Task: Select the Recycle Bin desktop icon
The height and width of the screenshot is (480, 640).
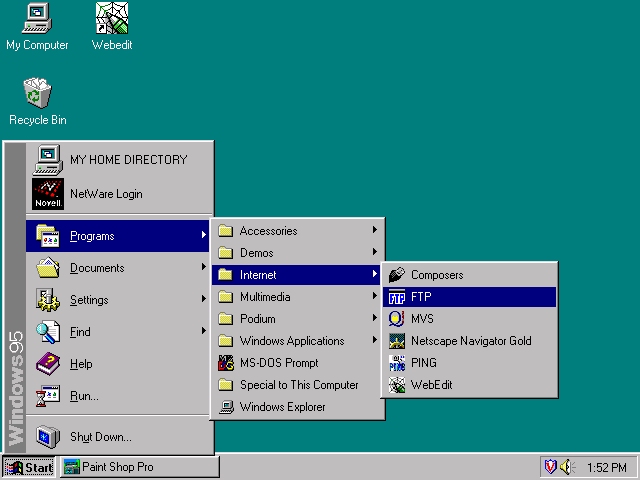Action: [37, 93]
